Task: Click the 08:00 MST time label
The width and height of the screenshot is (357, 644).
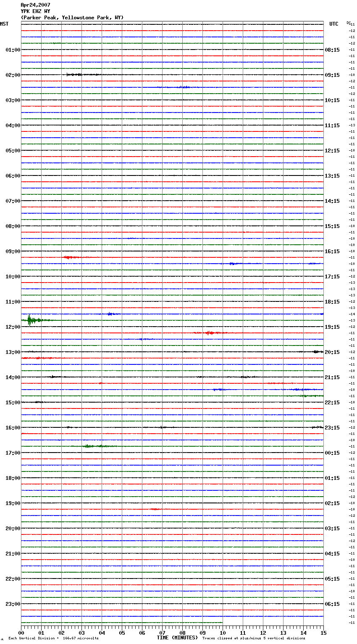Action: [x=13, y=226]
